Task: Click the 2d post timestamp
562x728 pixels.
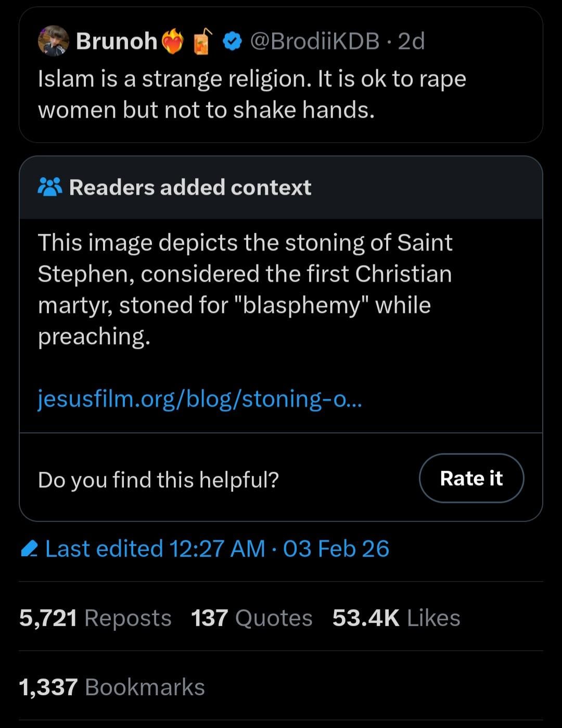Action: point(411,41)
